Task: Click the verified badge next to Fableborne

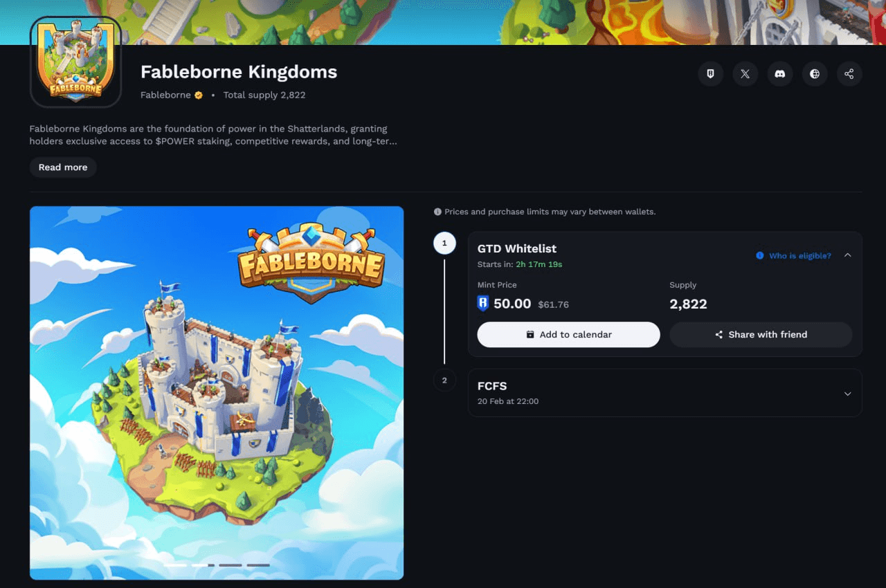Action: pyautogui.click(x=199, y=95)
